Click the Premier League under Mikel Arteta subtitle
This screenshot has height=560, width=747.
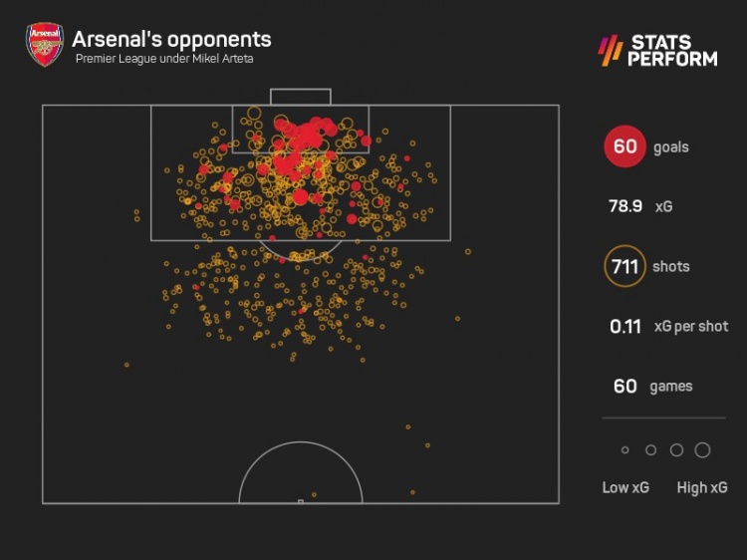(164, 59)
